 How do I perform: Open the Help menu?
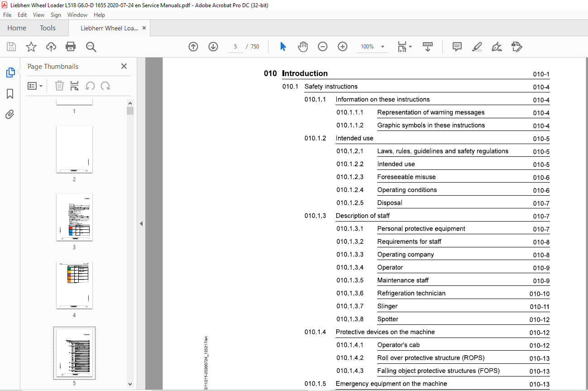99,15
